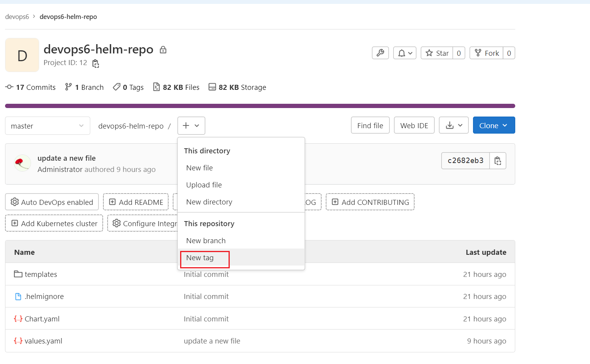Open the project avatar letter D
This screenshot has width=590, height=364.
(22, 55)
